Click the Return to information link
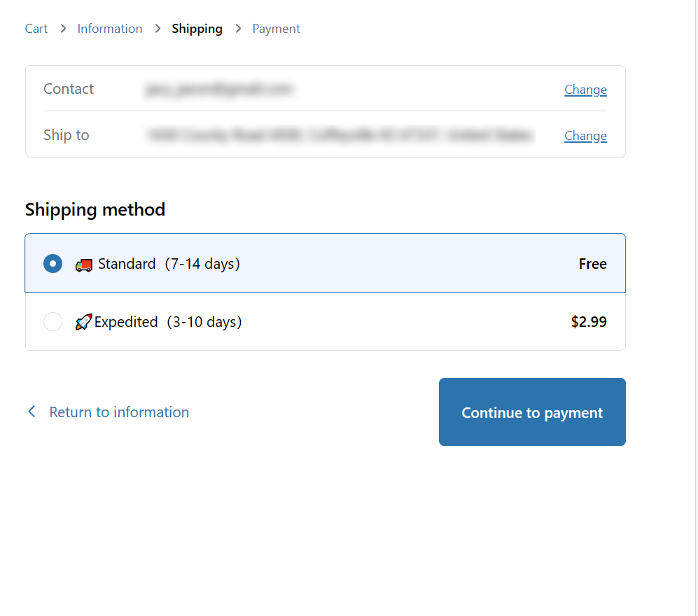698x616 pixels. tap(119, 412)
